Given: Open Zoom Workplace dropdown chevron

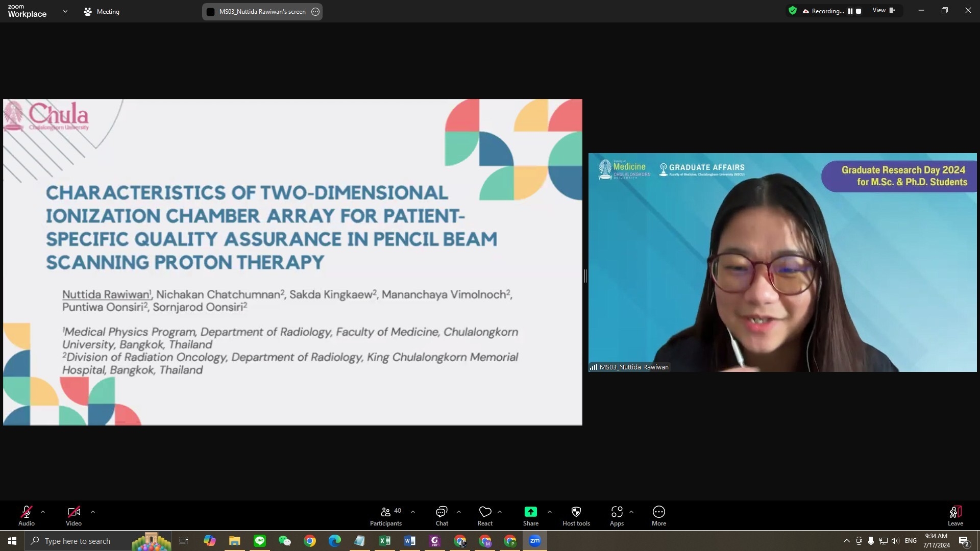Looking at the screenshot, I should pos(65,11).
